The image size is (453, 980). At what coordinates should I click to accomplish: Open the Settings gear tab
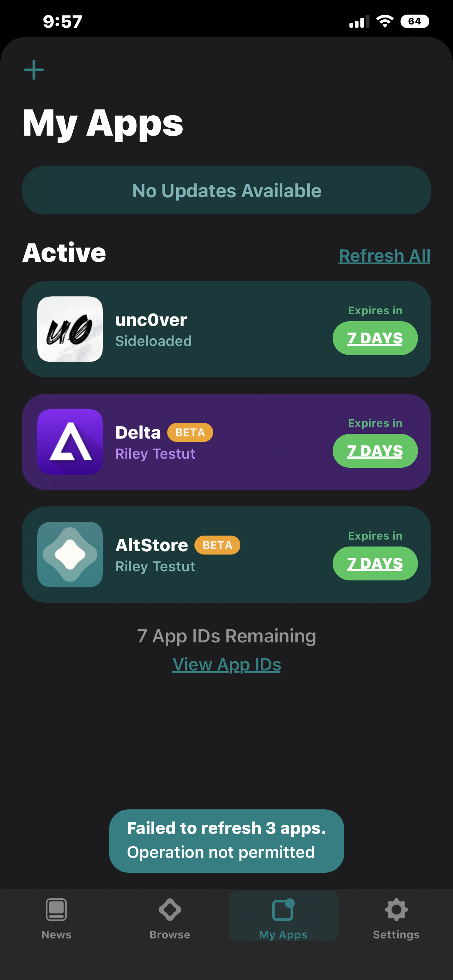[x=396, y=918]
